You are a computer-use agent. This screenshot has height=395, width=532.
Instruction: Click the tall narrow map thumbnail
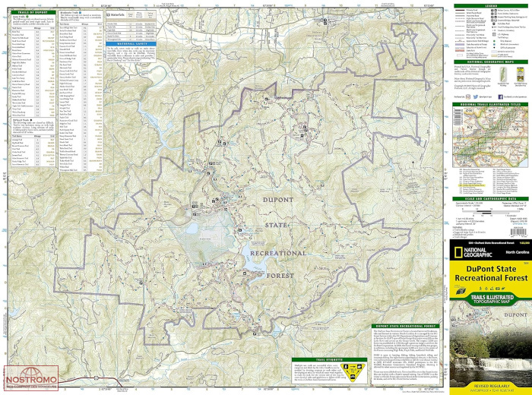(503, 75)
